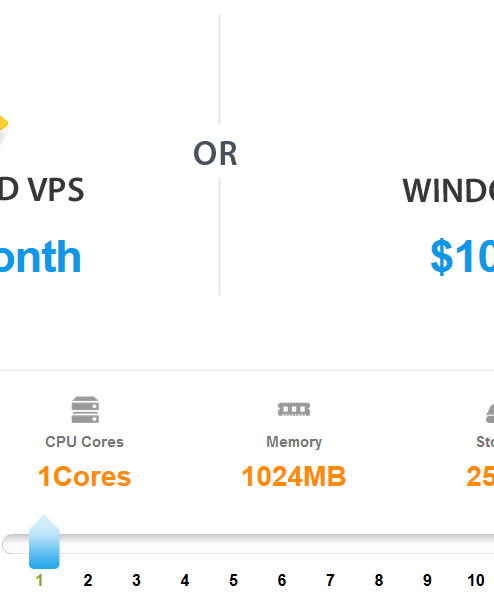Set slider to tick mark 10

point(476,580)
